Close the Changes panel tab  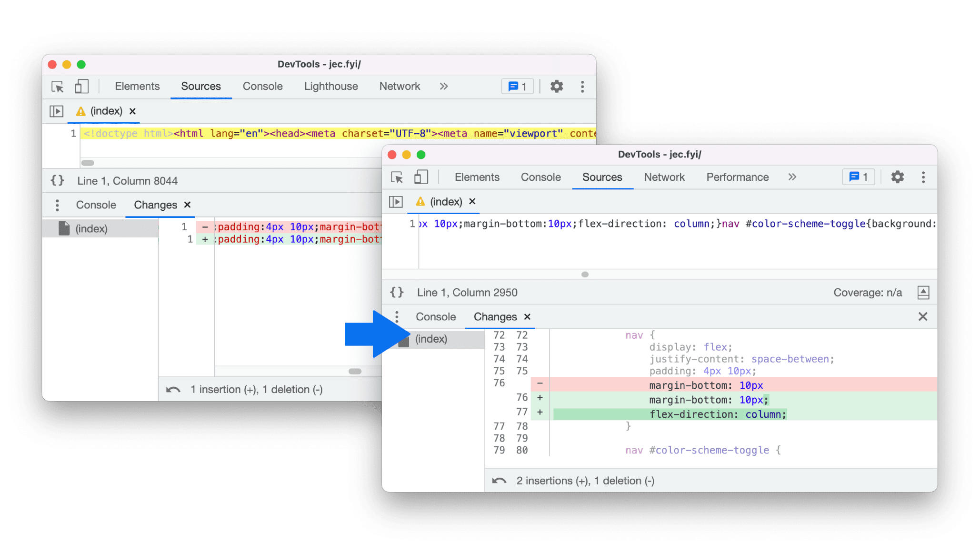[x=527, y=316]
